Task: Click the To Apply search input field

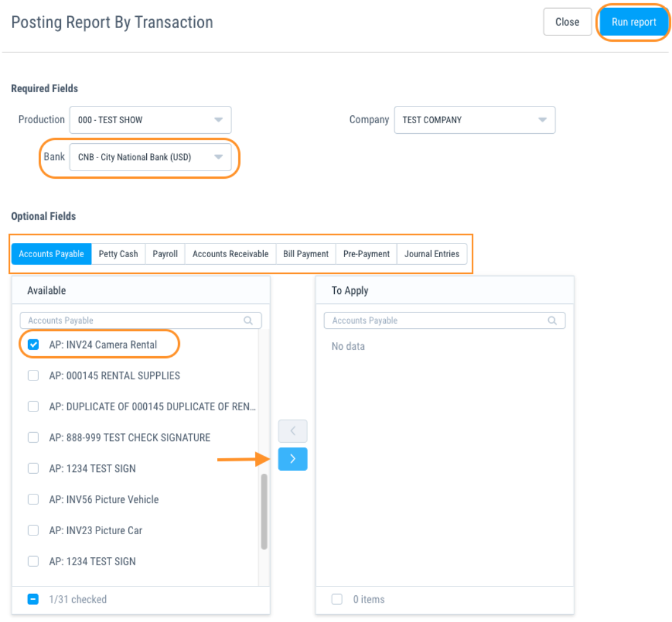Action: tap(444, 321)
